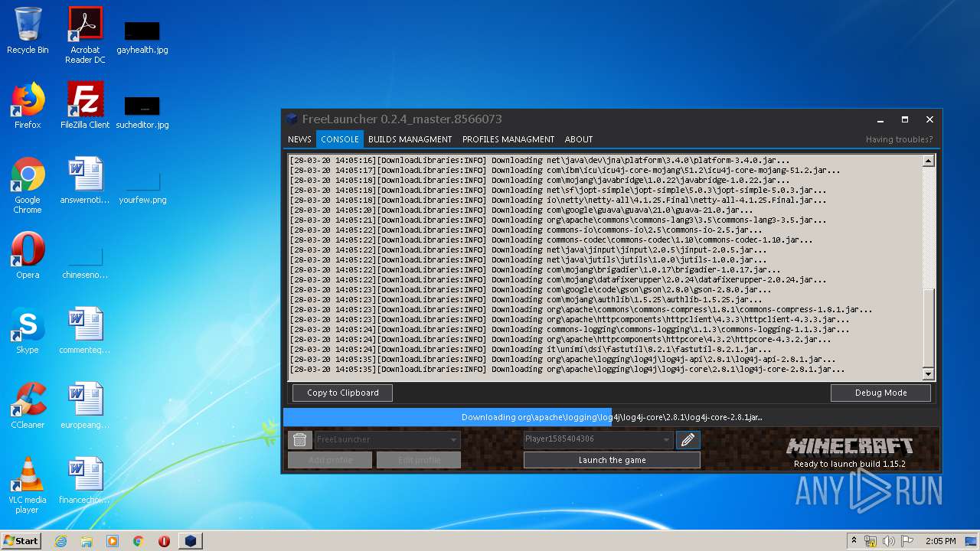Switch to the ABOUT tab
The image size is (980, 551).
[x=579, y=139]
